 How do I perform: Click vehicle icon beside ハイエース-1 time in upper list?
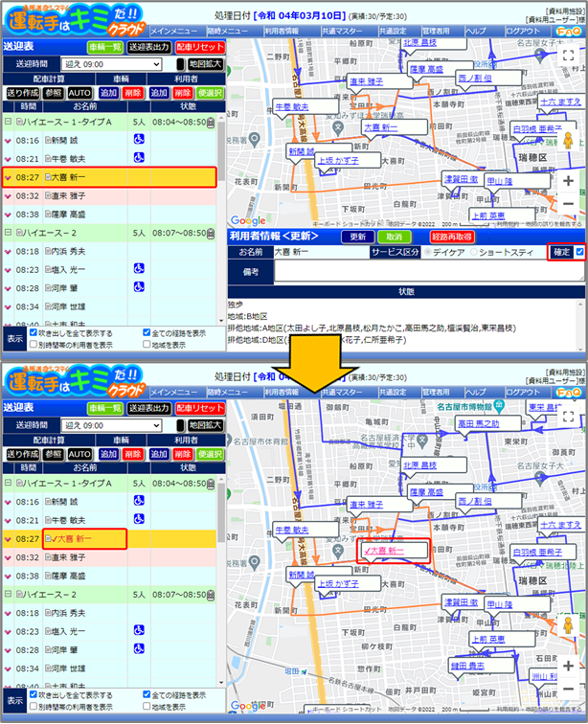(x=211, y=123)
